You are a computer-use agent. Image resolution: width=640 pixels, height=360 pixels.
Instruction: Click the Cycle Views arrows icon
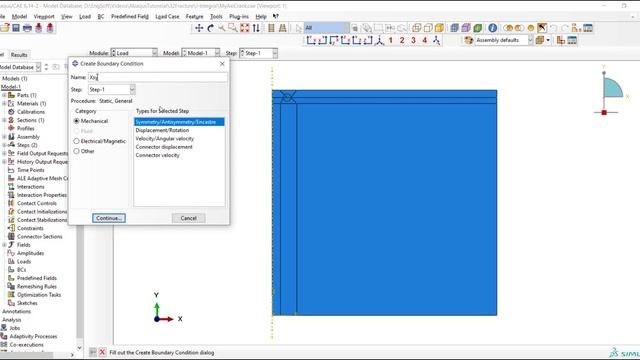coord(256,28)
